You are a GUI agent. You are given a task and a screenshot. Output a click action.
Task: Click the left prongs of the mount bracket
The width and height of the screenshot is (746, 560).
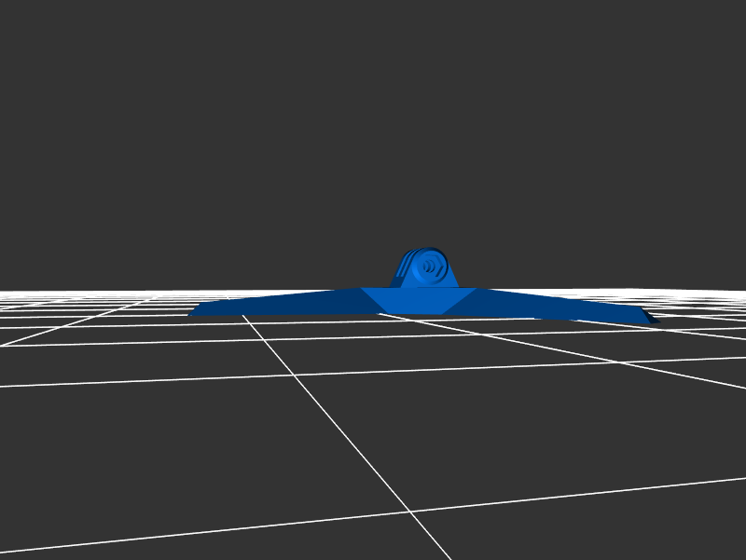[402, 270]
